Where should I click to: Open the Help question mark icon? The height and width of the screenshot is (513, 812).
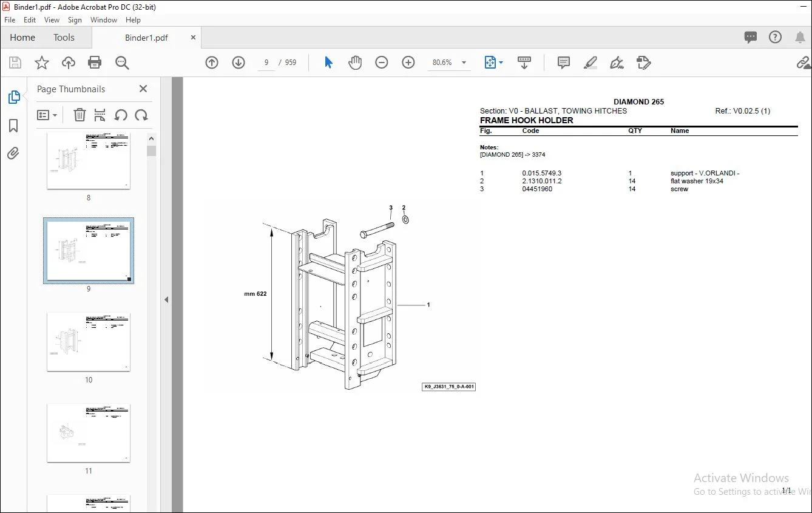pos(776,38)
